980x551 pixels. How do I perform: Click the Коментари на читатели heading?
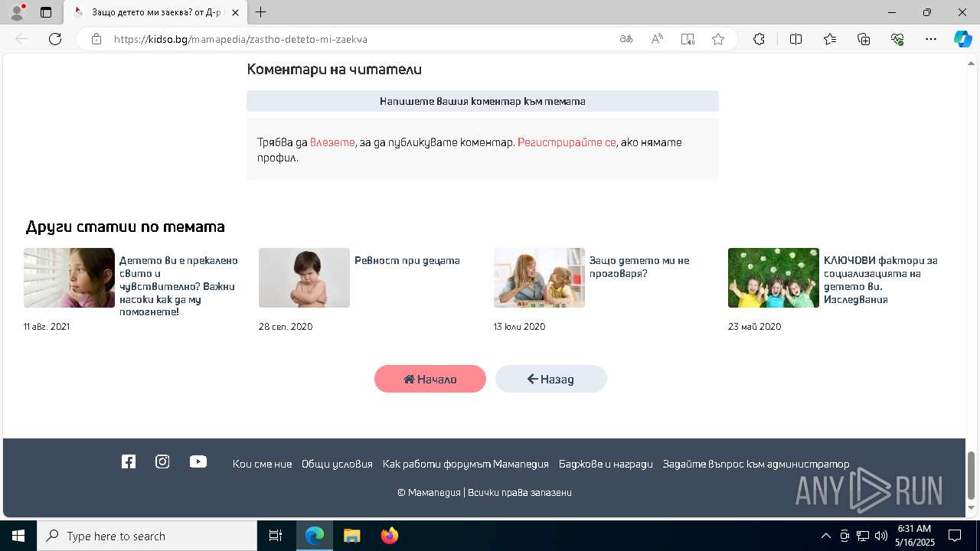point(334,70)
